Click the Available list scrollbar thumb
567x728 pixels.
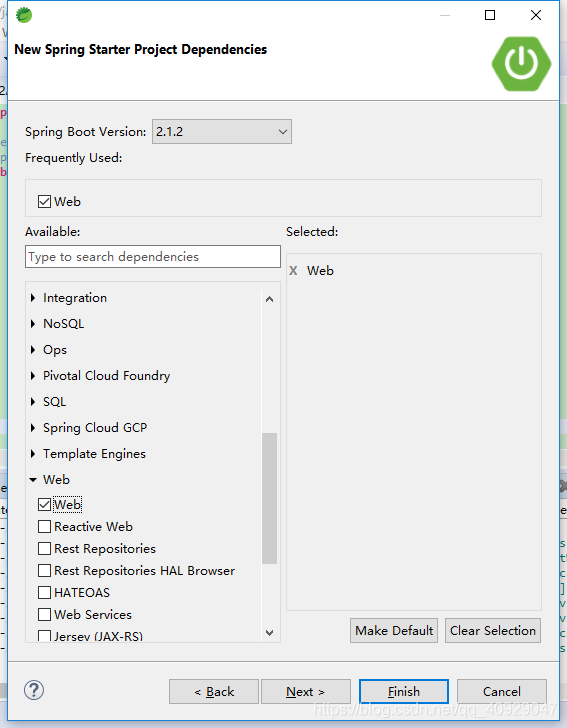269,498
